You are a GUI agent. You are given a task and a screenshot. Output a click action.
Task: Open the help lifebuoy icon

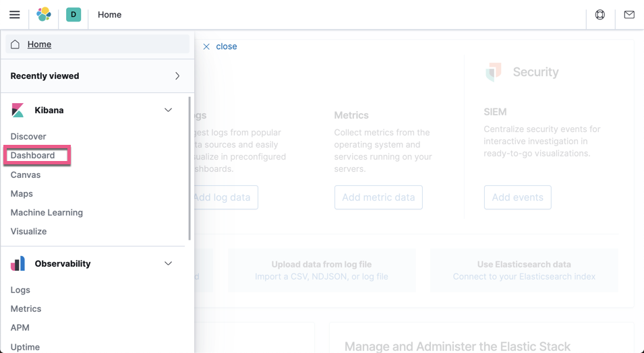(x=600, y=15)
